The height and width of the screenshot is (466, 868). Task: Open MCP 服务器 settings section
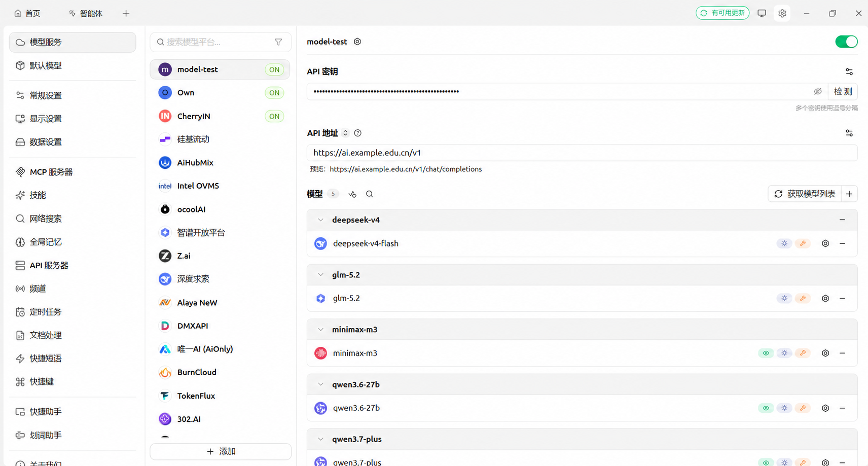tap(73, 172)
